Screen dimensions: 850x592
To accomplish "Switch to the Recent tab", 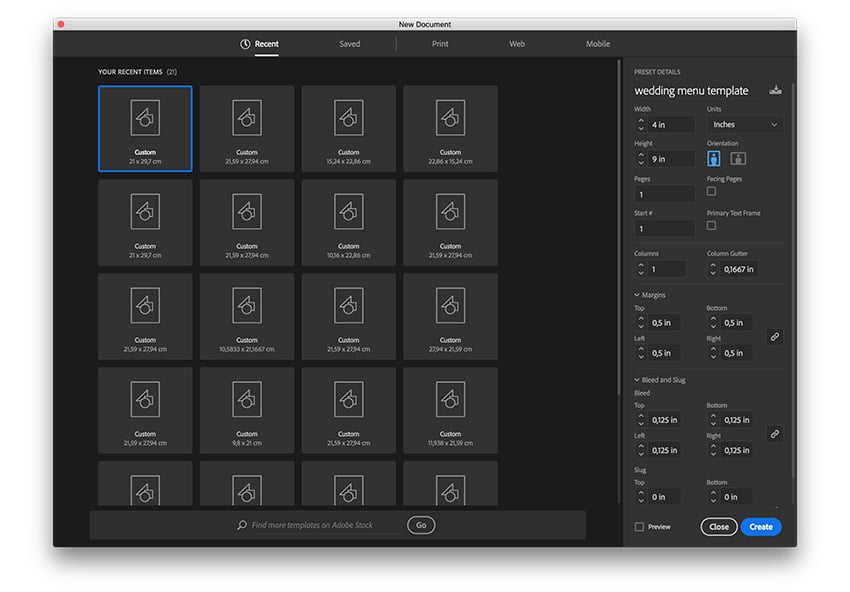I will [x=260, y=44].
